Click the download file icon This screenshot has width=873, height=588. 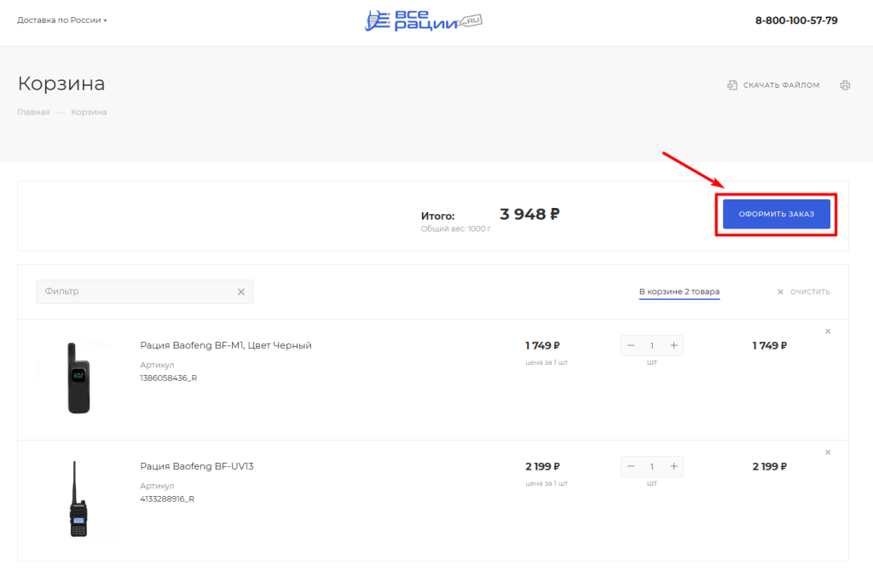point(731,85)
